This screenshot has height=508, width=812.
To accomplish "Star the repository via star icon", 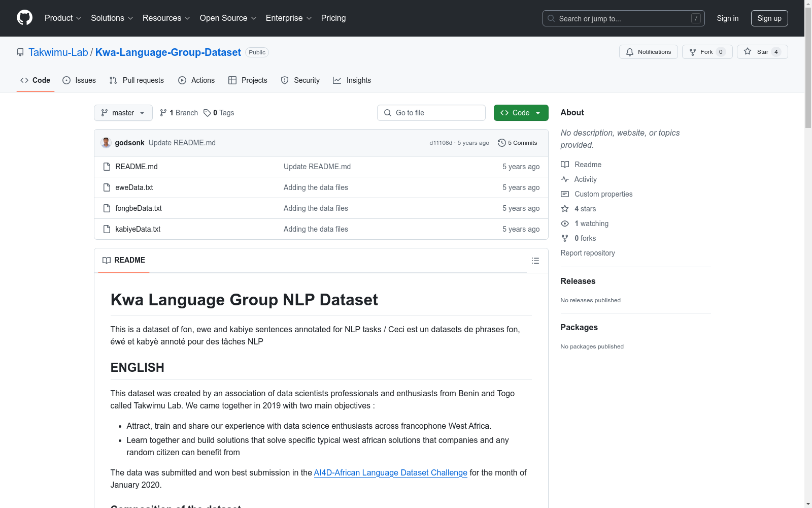I will coord(748,51).
